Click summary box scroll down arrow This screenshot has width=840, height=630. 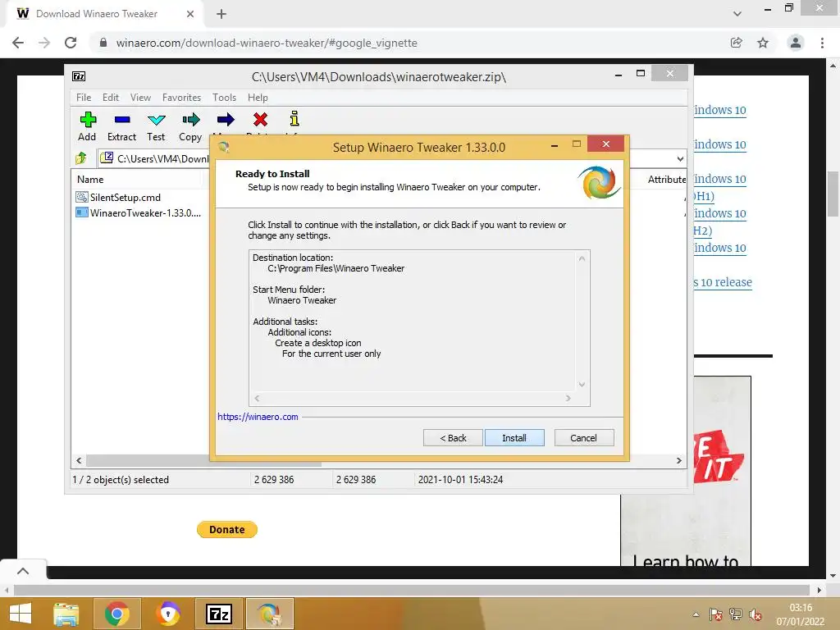point(582,384)
